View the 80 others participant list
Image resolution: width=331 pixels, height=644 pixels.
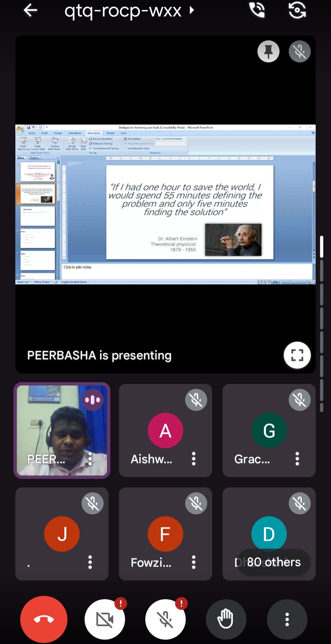[x=274, y=562]
